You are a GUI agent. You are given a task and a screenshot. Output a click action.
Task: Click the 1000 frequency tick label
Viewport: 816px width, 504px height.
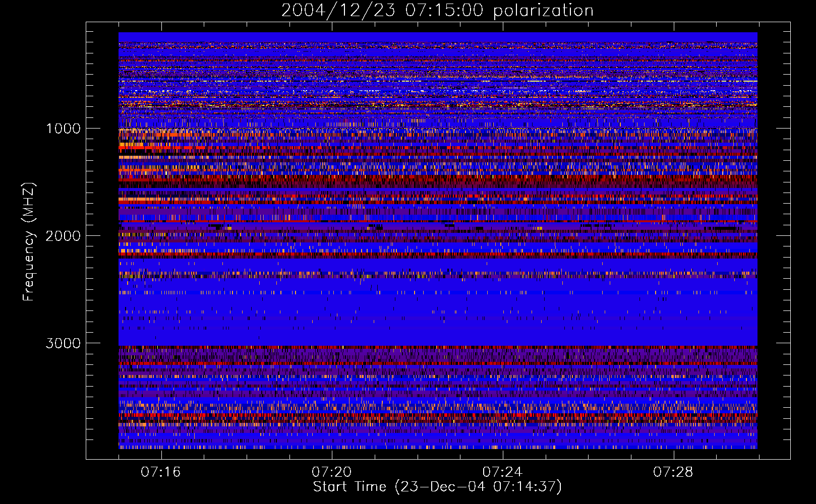[x=63, y=129]
